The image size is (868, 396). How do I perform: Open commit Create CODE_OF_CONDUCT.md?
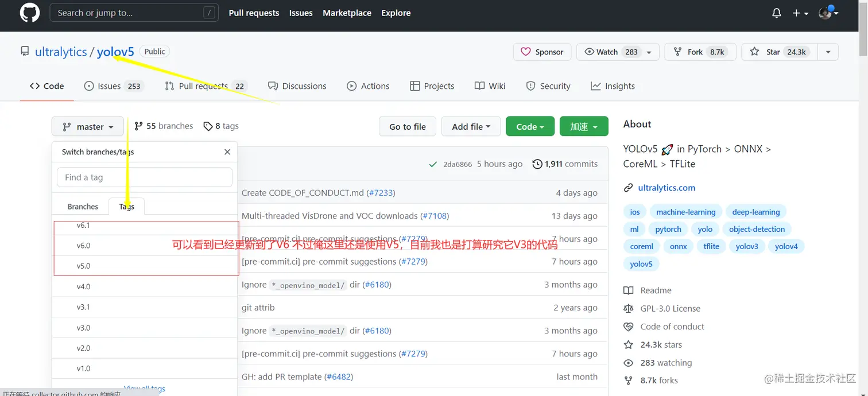tap(303, 193)
